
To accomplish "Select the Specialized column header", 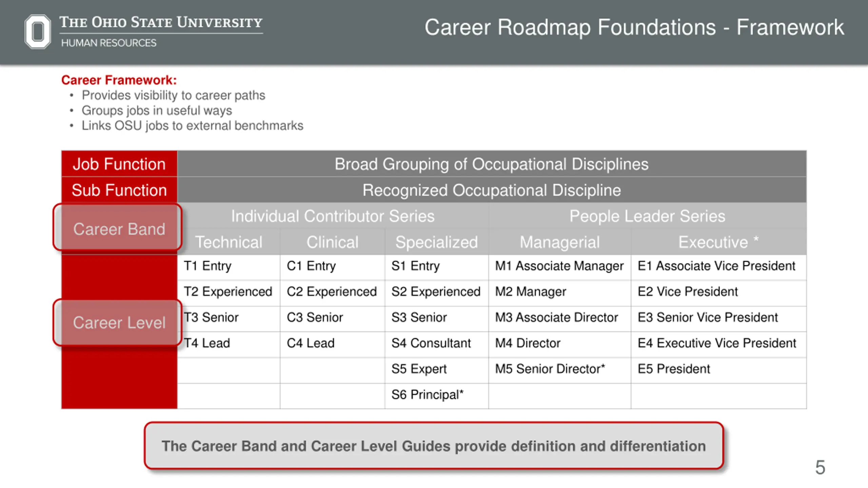I will [x=437, y=242].
